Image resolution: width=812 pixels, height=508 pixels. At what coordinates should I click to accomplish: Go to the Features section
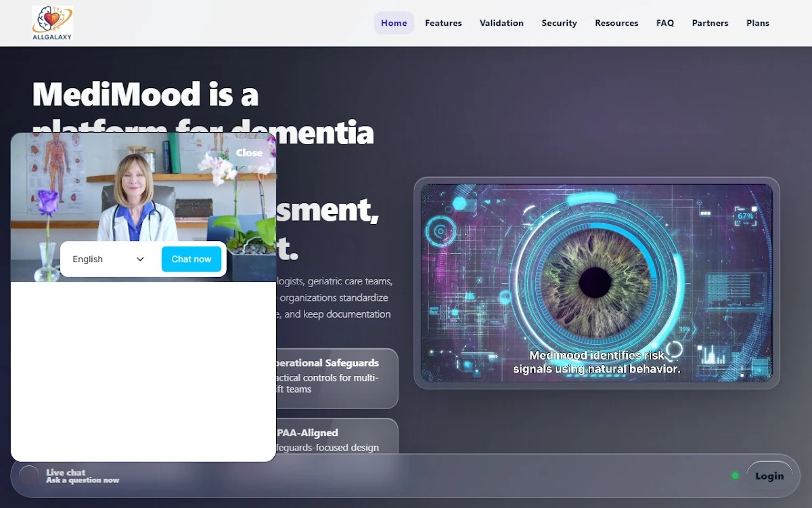443,23
